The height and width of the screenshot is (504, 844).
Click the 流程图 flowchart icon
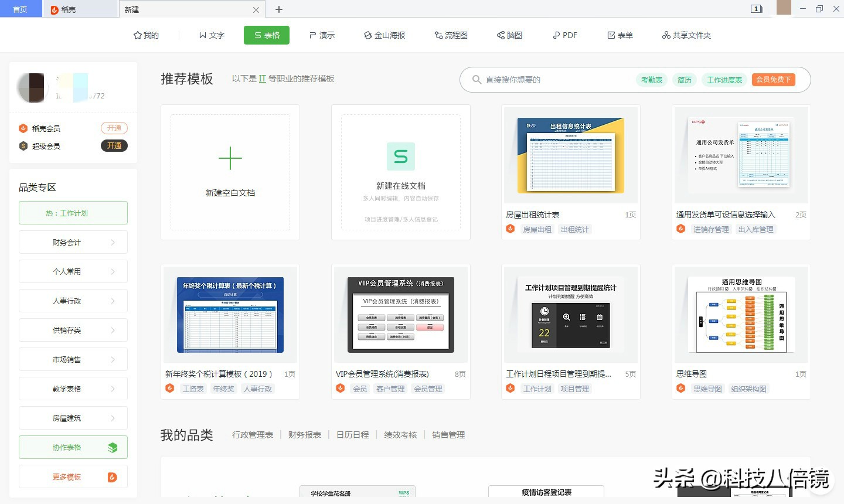[451, 35]
